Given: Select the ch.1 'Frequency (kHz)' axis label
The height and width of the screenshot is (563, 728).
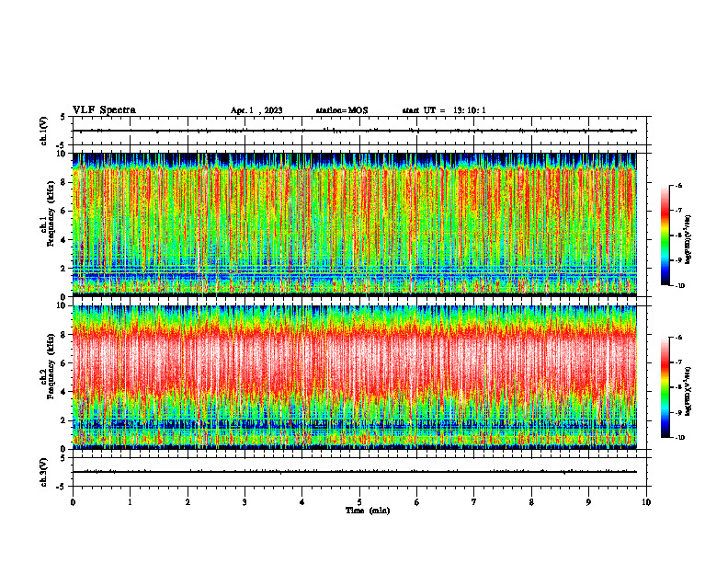Looking at the screenshot, I should [x=51, y=213].
